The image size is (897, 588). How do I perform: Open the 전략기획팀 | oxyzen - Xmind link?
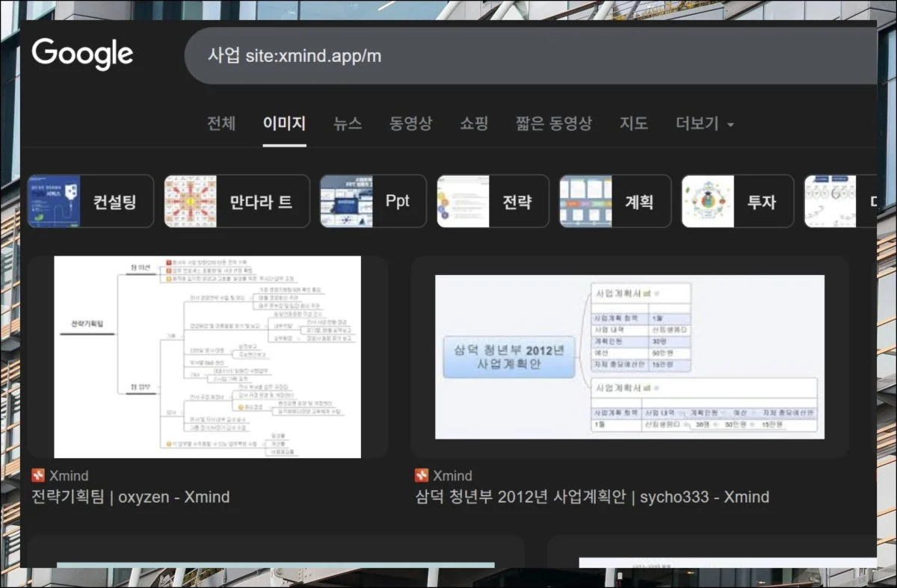(131, 497)
